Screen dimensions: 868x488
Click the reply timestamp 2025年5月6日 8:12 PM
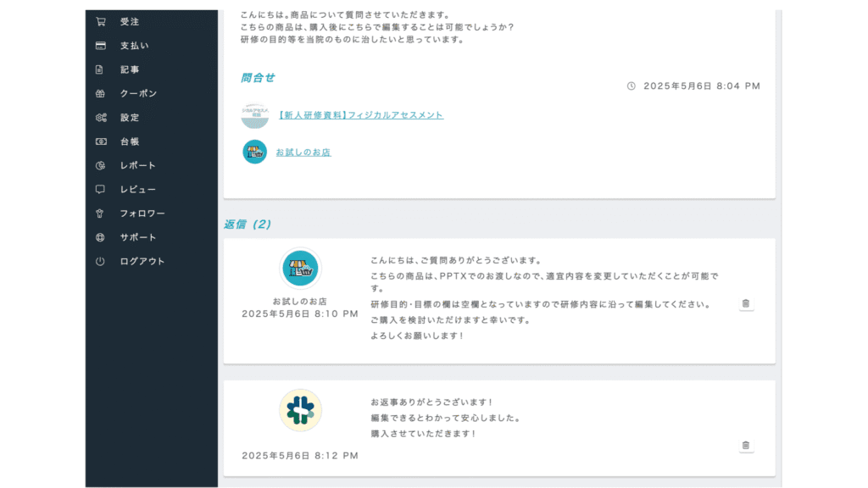point(300,455)
